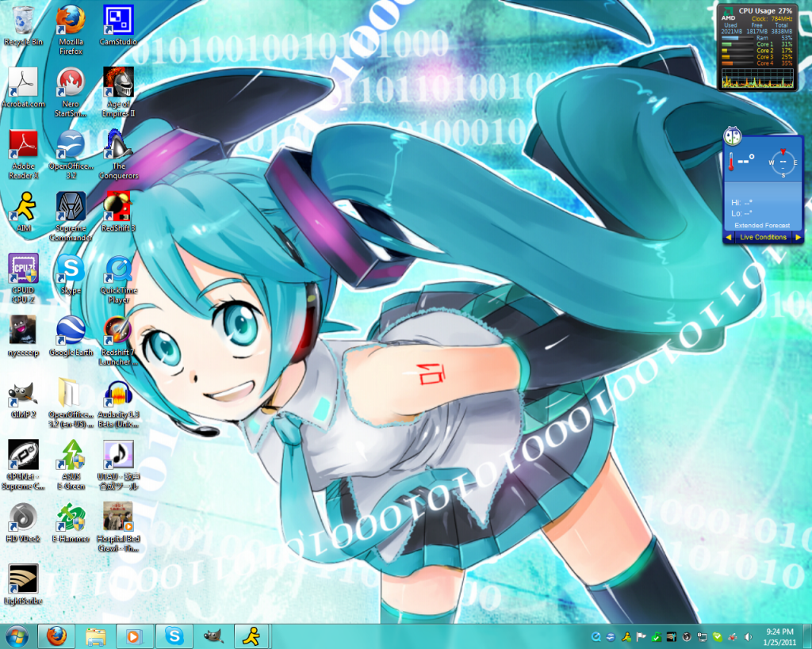Launch the HD VDeck shortcut
This screenshot has width=812, height=649.
[x=23, y=523]
